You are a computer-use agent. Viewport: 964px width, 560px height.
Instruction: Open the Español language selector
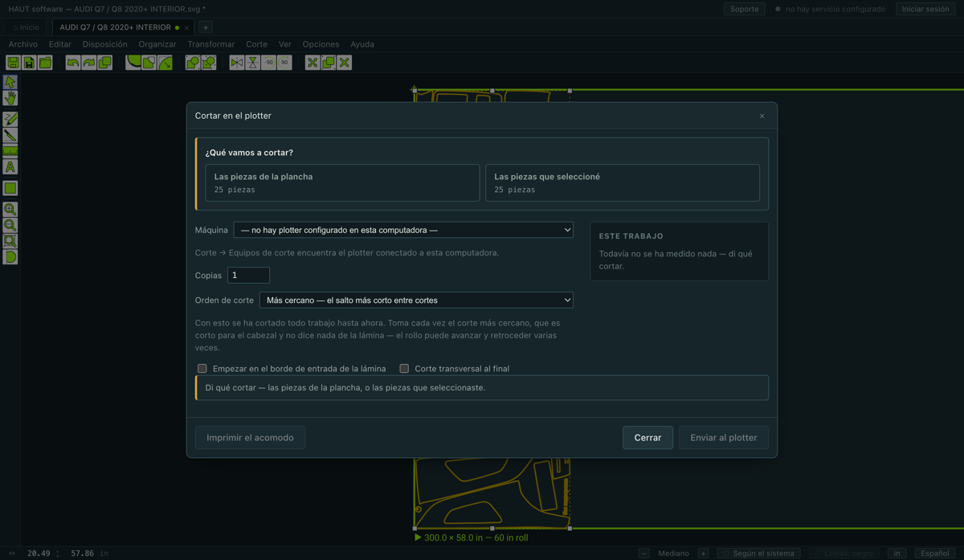click(934, 554)
